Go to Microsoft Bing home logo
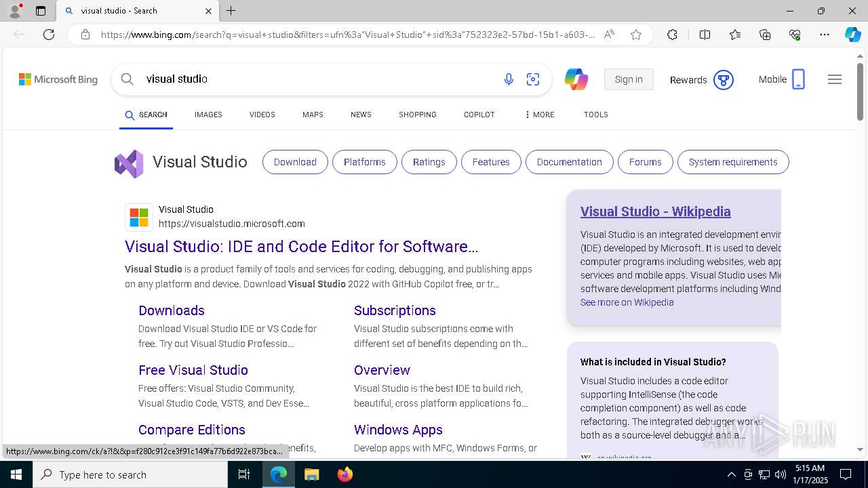This screenshot has height=488, width=868. tap(58, 79)
